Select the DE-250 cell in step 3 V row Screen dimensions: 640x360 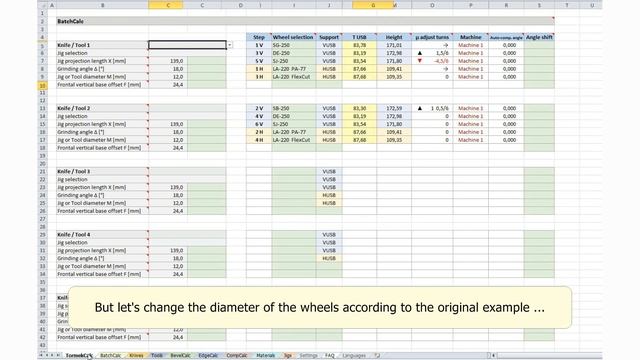[294, 53]
